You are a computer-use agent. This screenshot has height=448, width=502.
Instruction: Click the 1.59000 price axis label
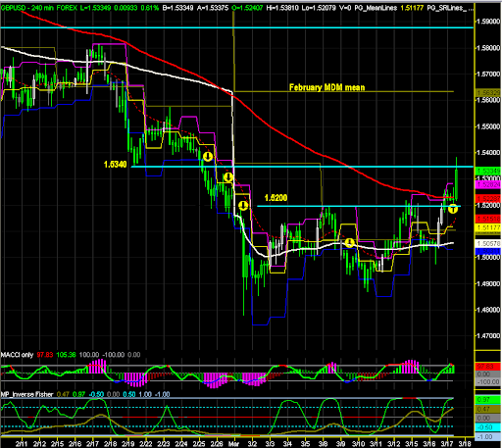pos(488,22)
